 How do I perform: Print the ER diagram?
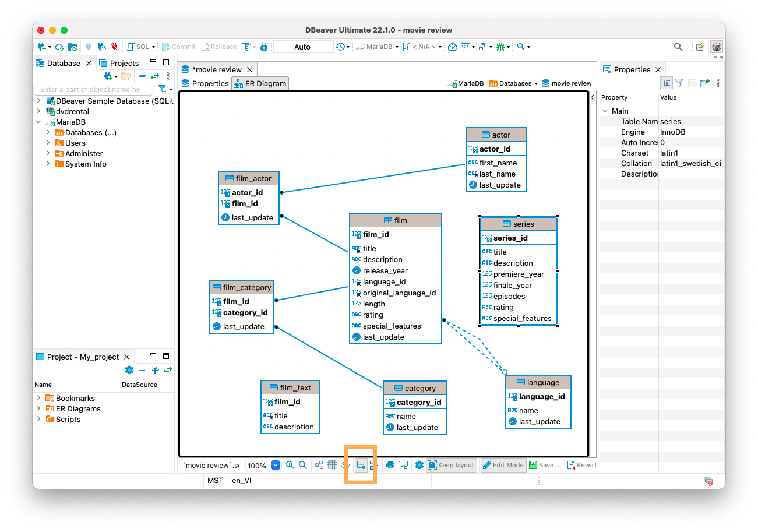click(x=390, y=465)
